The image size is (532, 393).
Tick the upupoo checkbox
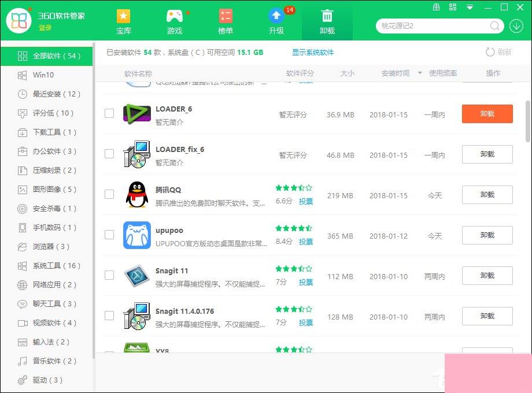click(109, 234)
